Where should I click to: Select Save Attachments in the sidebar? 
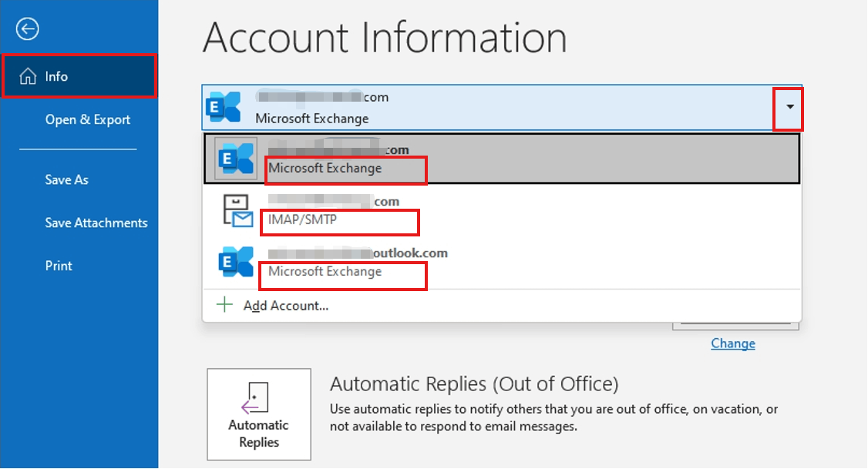tap(96, 223)
